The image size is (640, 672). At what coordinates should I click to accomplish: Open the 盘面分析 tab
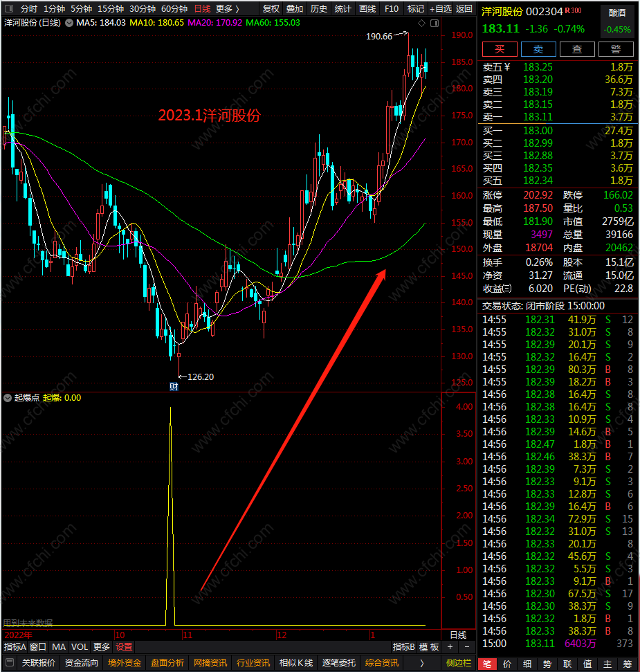(167, 662)
